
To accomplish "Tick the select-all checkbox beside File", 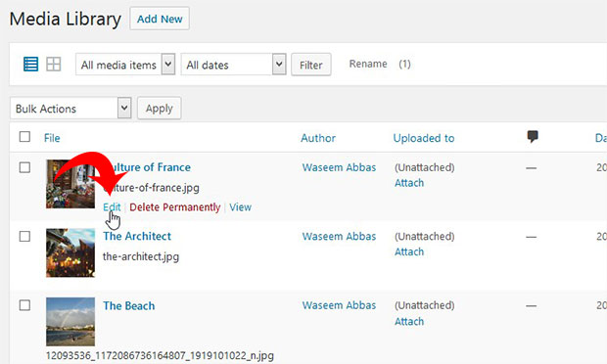I will coord(24,137).
